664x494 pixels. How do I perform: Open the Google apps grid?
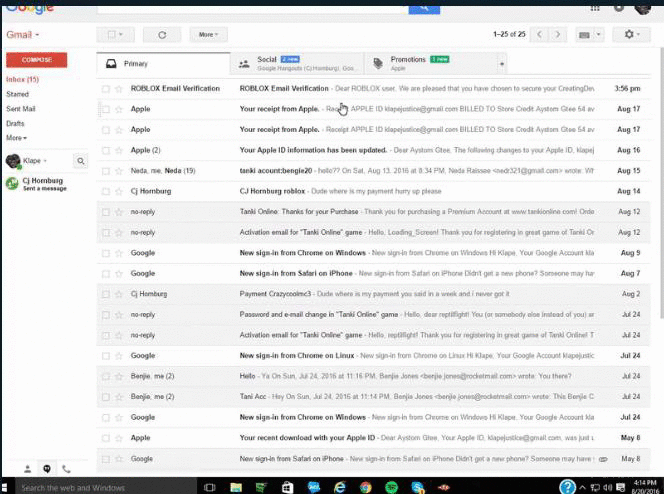click(x=595, y=8)
